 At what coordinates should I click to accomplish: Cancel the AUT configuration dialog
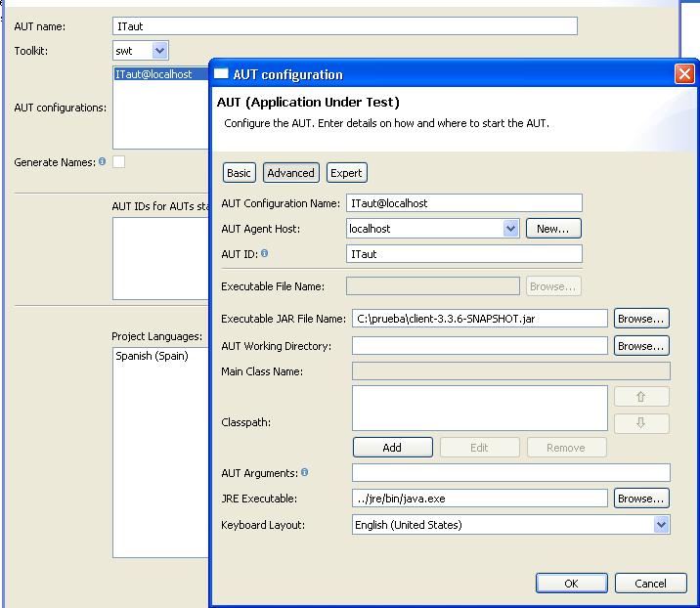pos(650,584)
